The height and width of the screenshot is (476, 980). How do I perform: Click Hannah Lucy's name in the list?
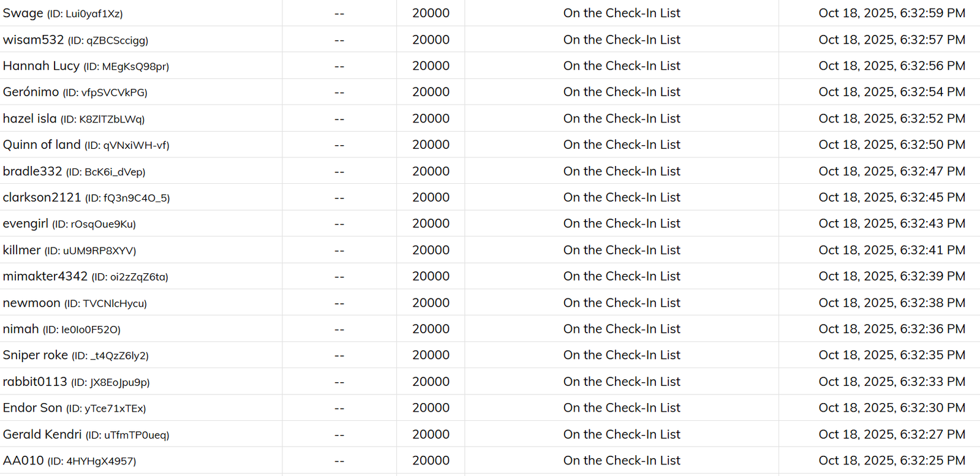pos(41,66)
